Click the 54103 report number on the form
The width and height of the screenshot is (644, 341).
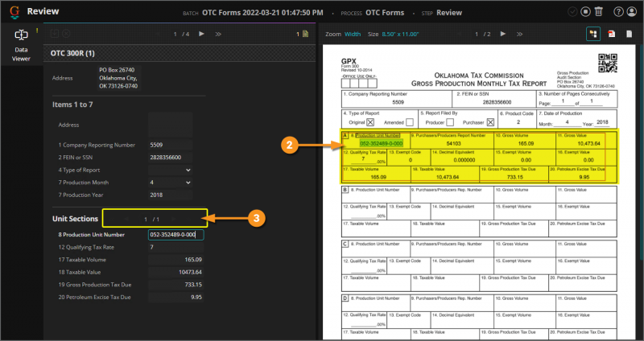pos(453,144)
